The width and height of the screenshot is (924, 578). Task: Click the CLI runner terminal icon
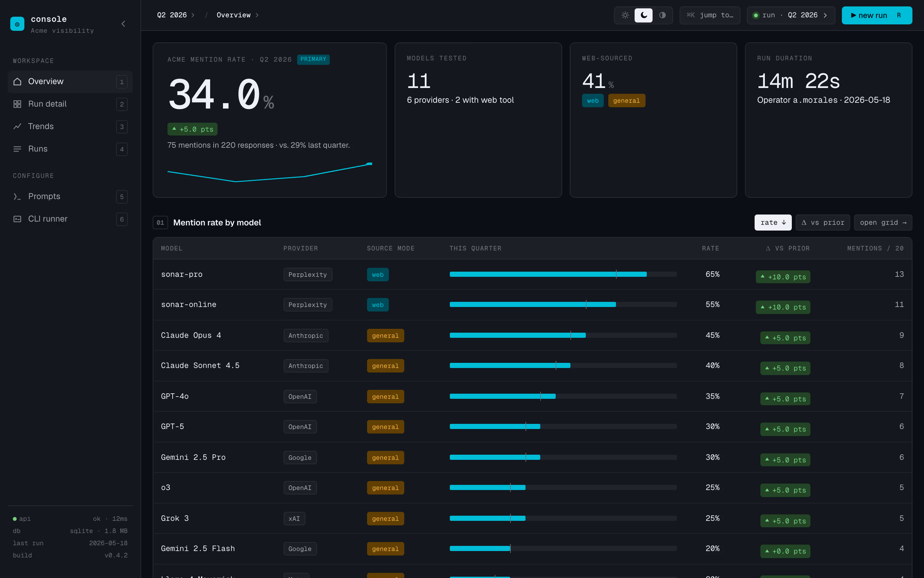pos(17,219)
